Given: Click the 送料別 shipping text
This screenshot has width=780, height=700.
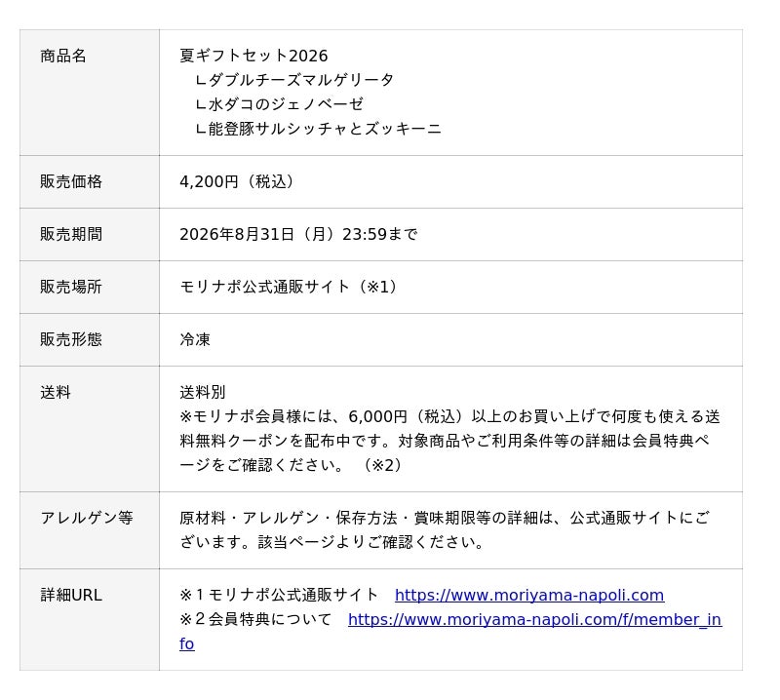Looking at the screenshot, I should (x=203, y=393).
